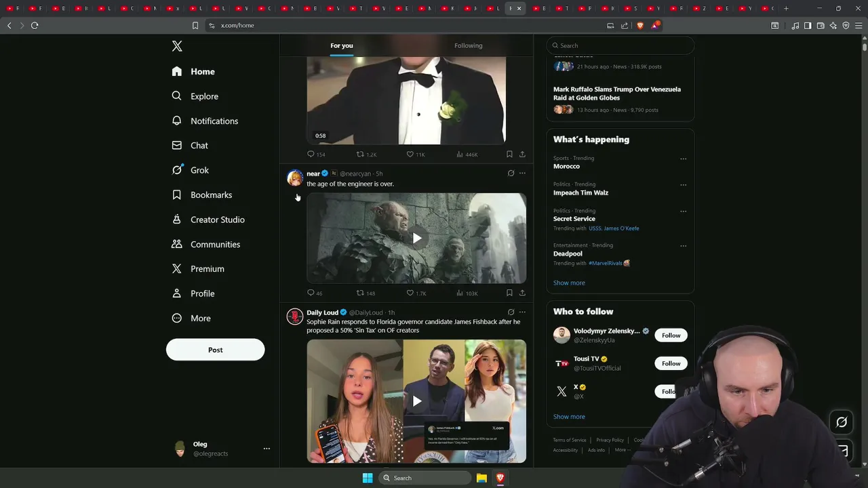Bookmark the tuxedo video post
The width and height of the screenshot is (868, 488).
(x=509, y=155)
